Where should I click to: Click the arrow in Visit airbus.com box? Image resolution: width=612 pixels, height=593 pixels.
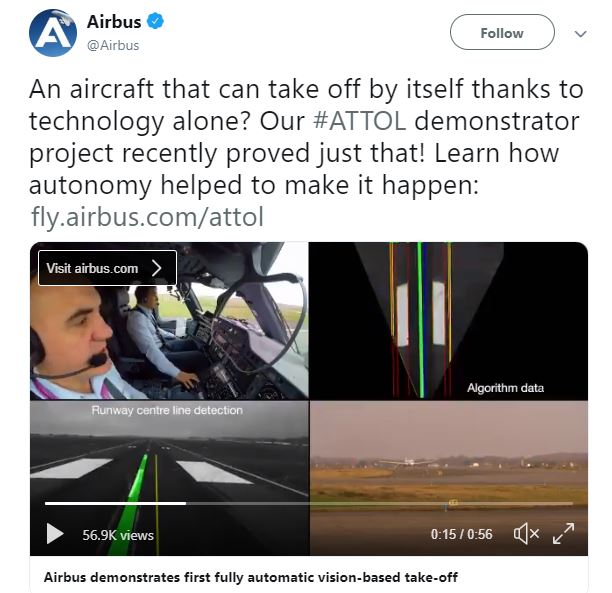(157, 268)
